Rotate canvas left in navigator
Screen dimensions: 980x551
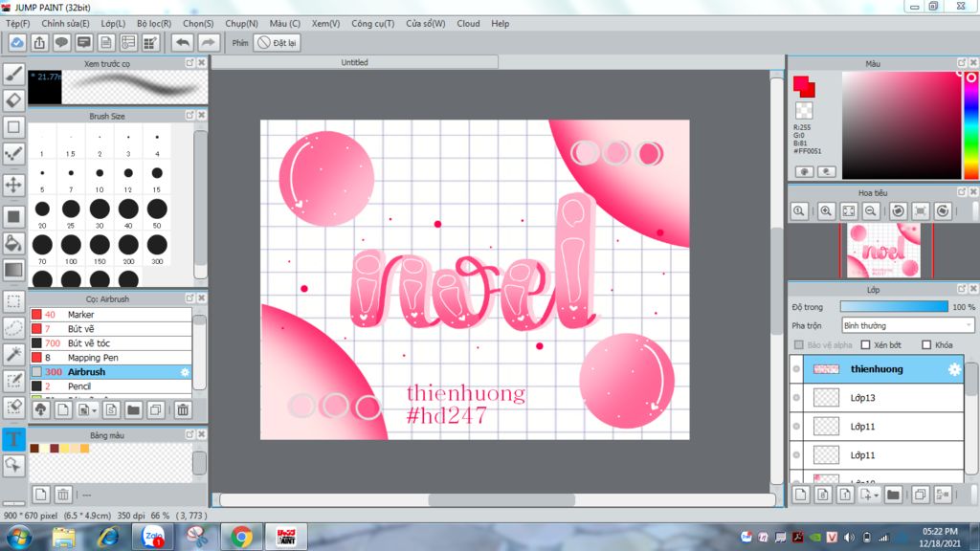click(x=898, y=211)
